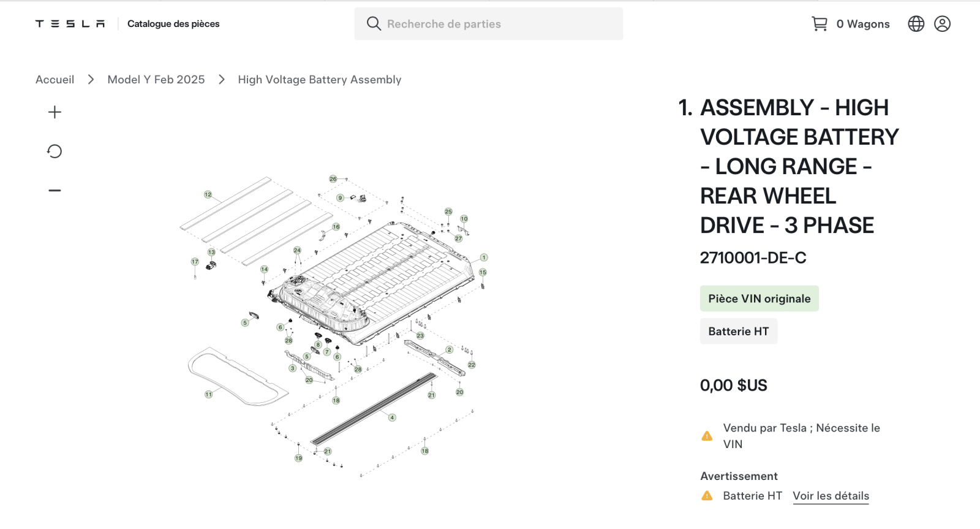Select diagram callout number 13
The image size is (980, 529).
click(211, 252)
